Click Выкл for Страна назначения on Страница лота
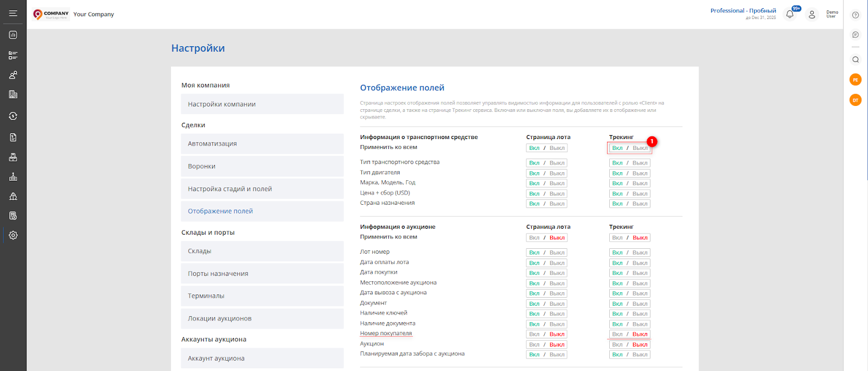868x371 pixels. tap(557, 204)
